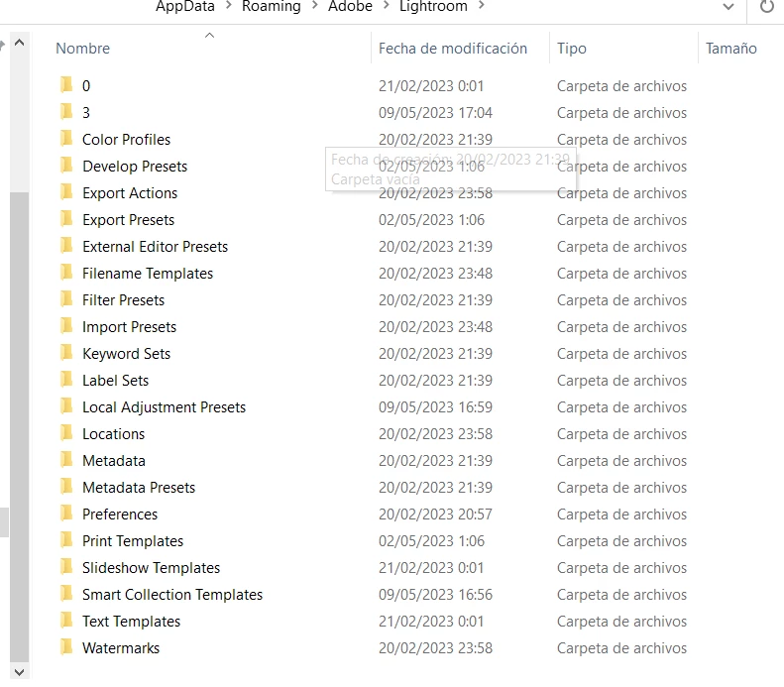Click the Print Templates folder icon

66,540
